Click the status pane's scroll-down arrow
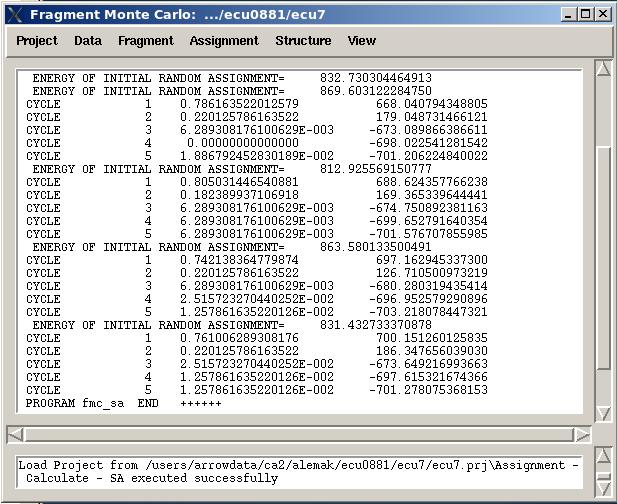 click(x=603, y=489)
